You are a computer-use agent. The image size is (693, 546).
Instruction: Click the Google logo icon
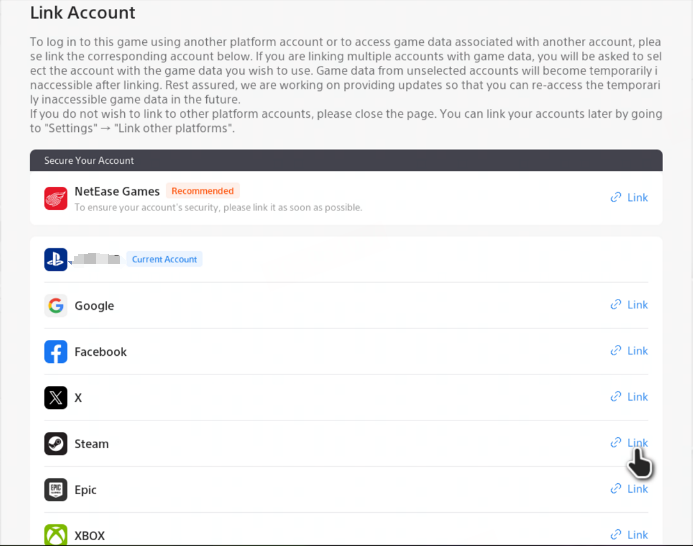coord(56,306)
